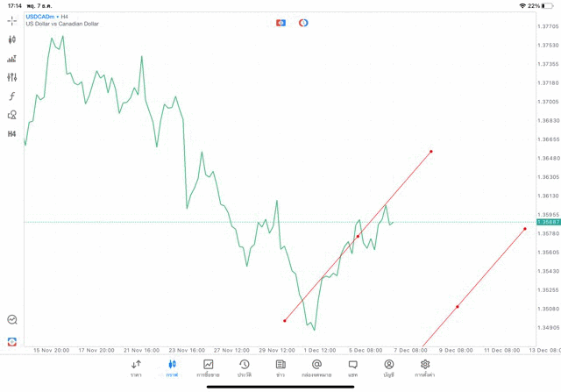
Task: Open chart type candlestick settings
Action: click(12, 39)
